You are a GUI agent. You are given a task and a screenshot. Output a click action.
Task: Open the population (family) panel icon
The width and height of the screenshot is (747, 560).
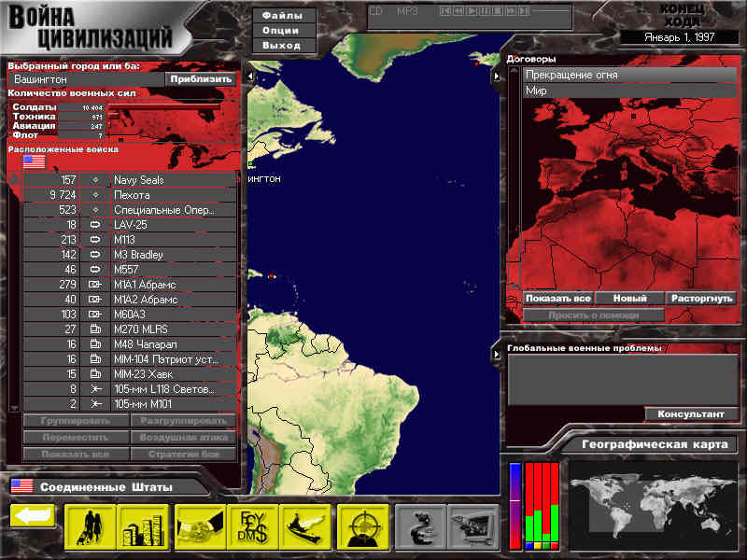click(91, 527)
